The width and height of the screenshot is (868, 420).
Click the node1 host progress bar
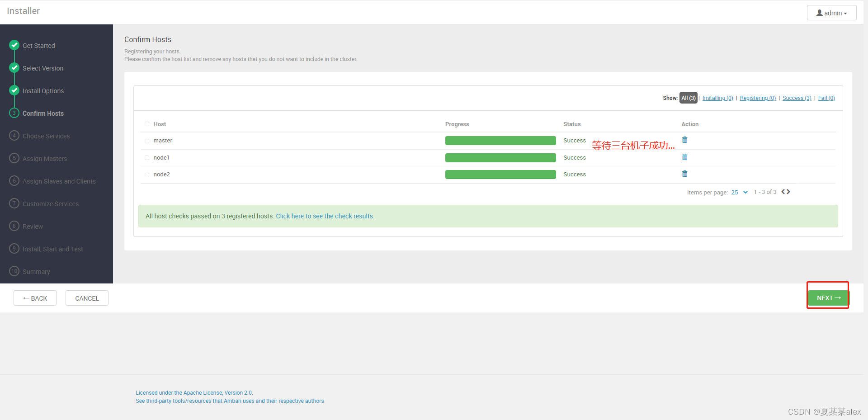pyautogui.click(x=500, y=158)
